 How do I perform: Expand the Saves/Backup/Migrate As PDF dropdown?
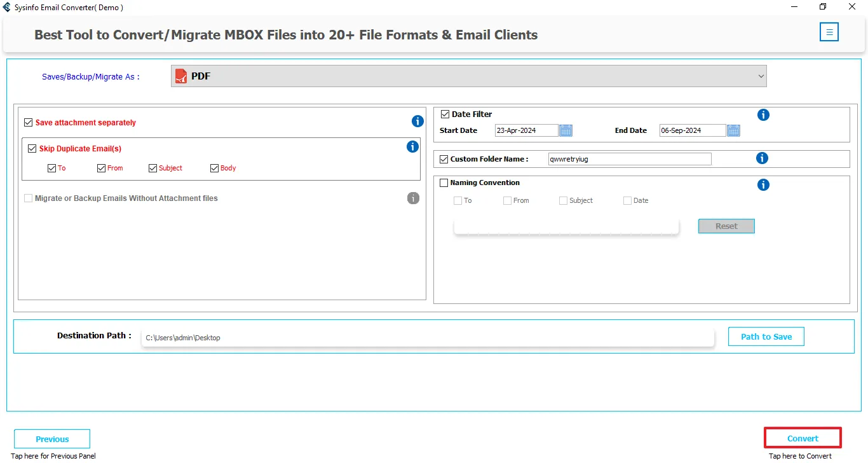[468, 76]
